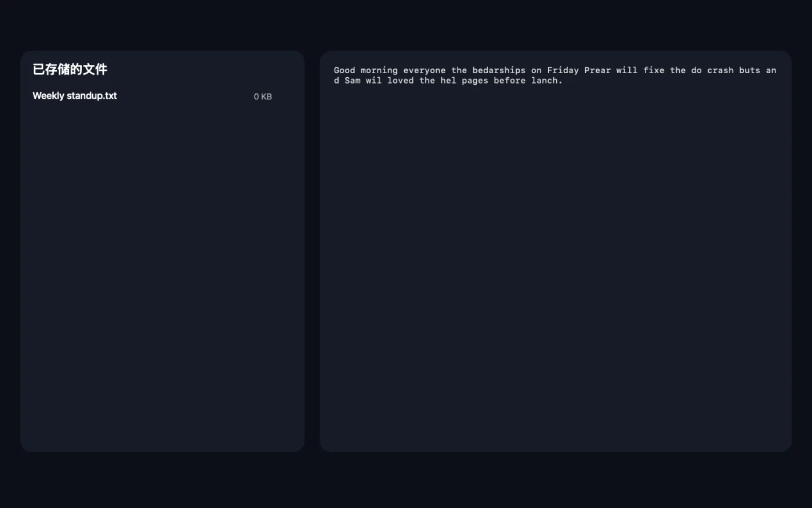Place cursor on the word 'bedarships'
812x508 pixels.
pos(499,70)
